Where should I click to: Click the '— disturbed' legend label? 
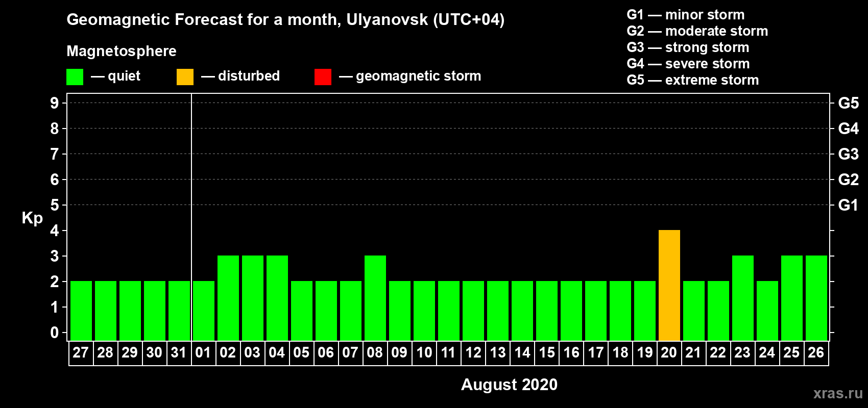pyautogui.click(x=240, y=76)
